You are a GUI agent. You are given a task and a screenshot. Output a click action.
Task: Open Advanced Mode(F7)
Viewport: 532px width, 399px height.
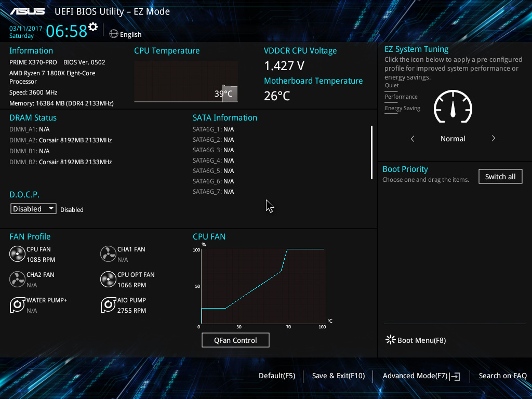(421, 376)
